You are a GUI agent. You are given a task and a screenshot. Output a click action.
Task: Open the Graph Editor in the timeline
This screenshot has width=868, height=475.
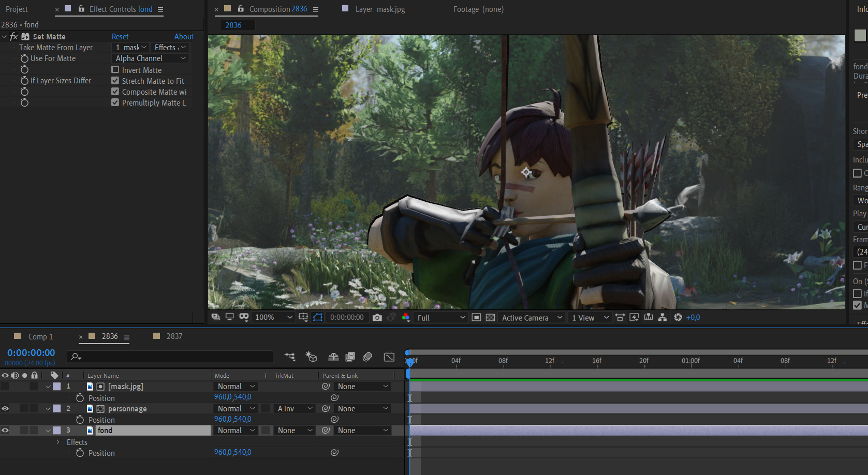point(389,357)
